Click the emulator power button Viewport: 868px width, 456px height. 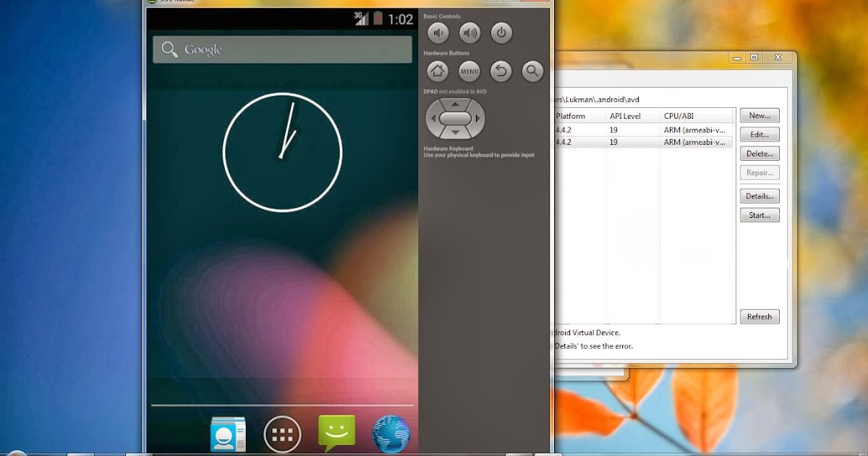coord(501,33)
